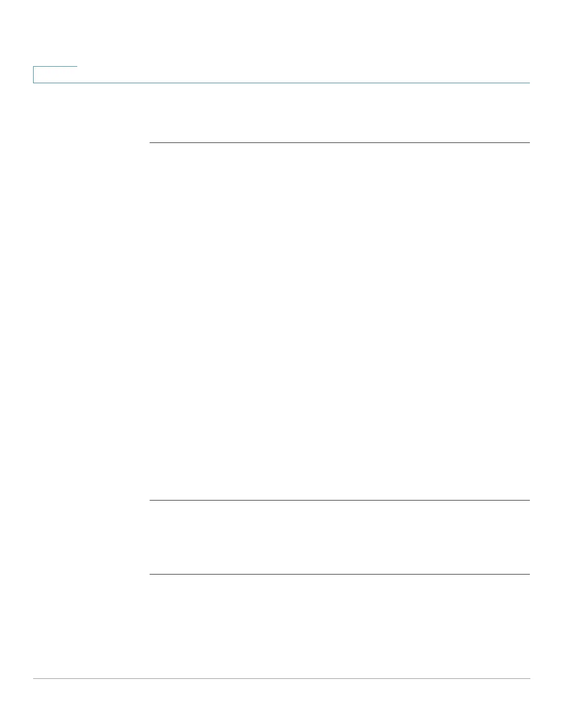Screen dimensions: 563x728
Task: Click the right end of teal header line
Action: [528, 83]
